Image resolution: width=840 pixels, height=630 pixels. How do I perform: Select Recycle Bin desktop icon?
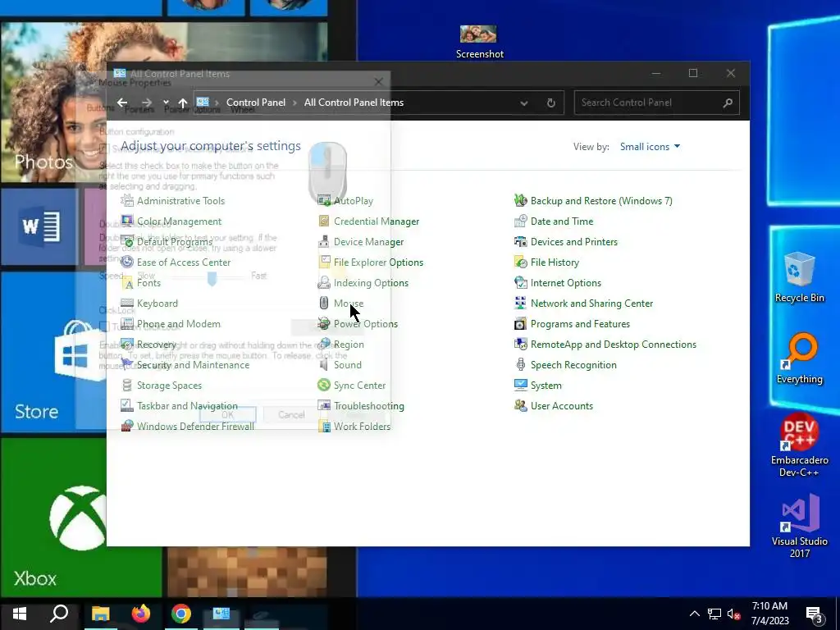click(x=799, y=277)
